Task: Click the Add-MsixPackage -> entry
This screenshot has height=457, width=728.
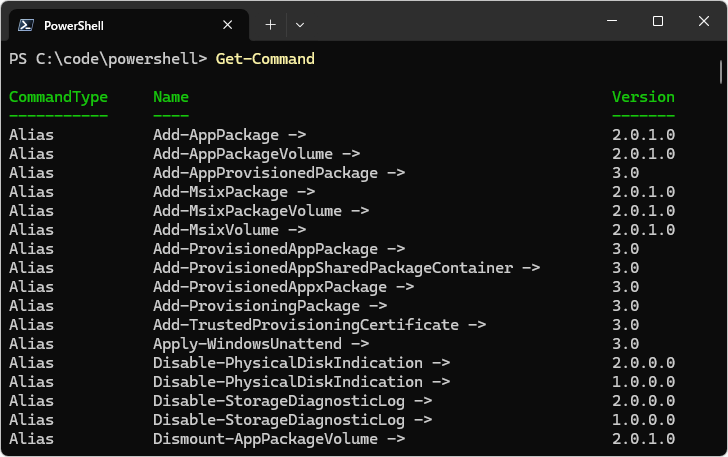Action: [x=234, y=192]
